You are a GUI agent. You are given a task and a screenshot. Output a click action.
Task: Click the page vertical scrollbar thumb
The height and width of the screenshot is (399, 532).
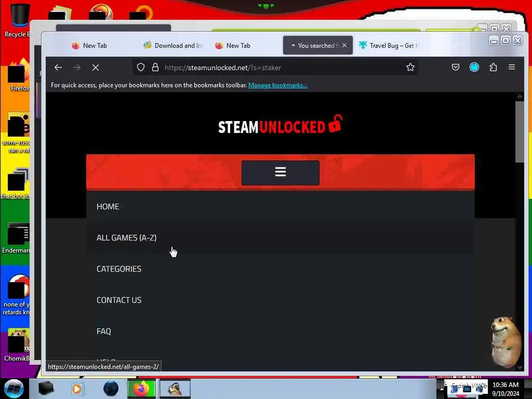point(520,131)
